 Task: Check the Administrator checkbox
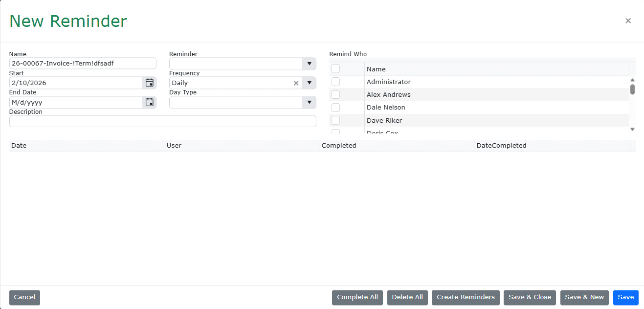(x=335, y=82)
